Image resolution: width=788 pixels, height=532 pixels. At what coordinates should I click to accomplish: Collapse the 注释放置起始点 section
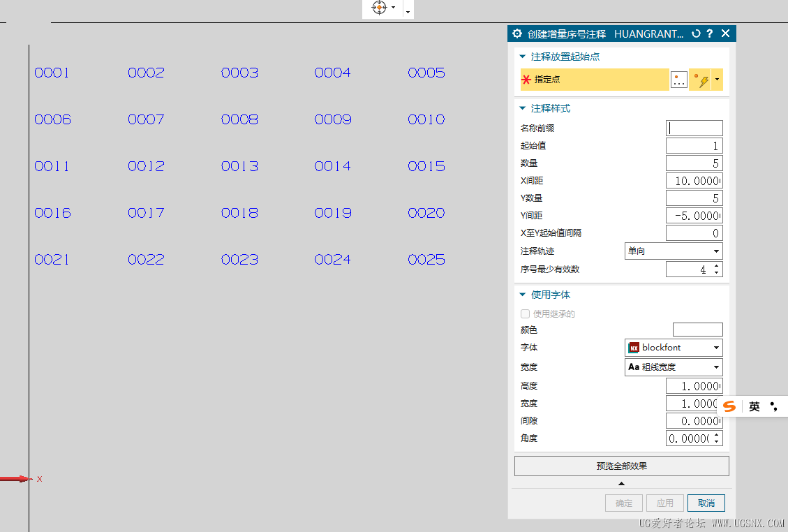(522, 57)
